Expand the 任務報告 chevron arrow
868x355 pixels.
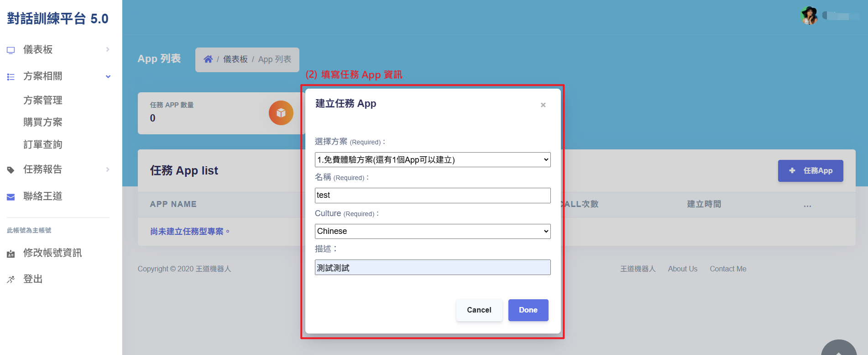pos(108,170)
